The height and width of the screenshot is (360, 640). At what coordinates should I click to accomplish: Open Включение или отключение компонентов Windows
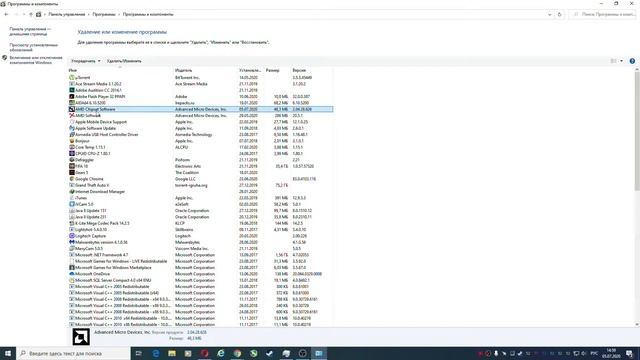coord(36,60)
